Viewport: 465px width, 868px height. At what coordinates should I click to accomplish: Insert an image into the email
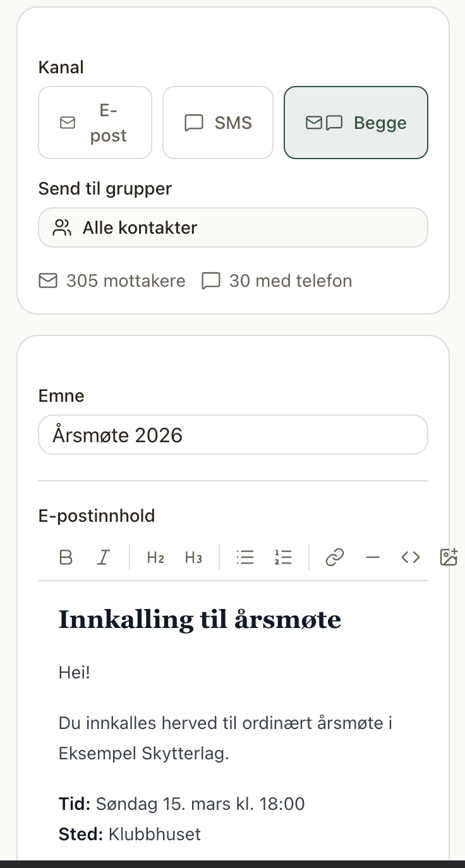pos(449,557)
